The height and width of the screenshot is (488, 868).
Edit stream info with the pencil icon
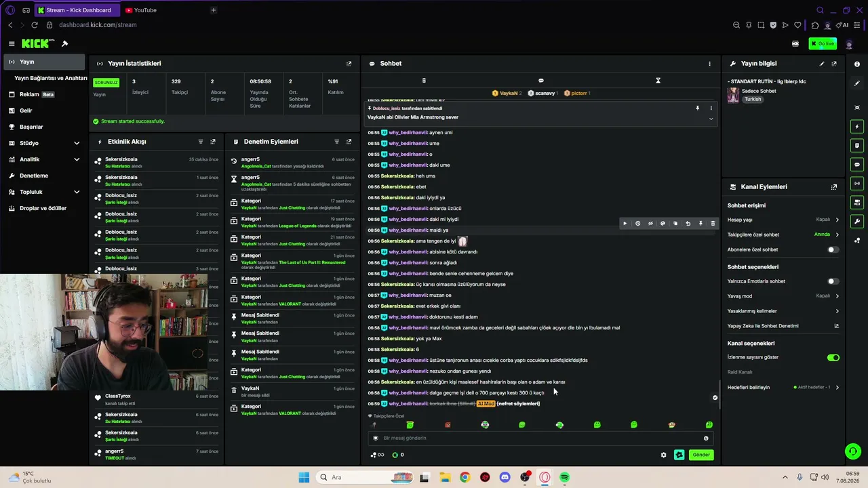822,64
